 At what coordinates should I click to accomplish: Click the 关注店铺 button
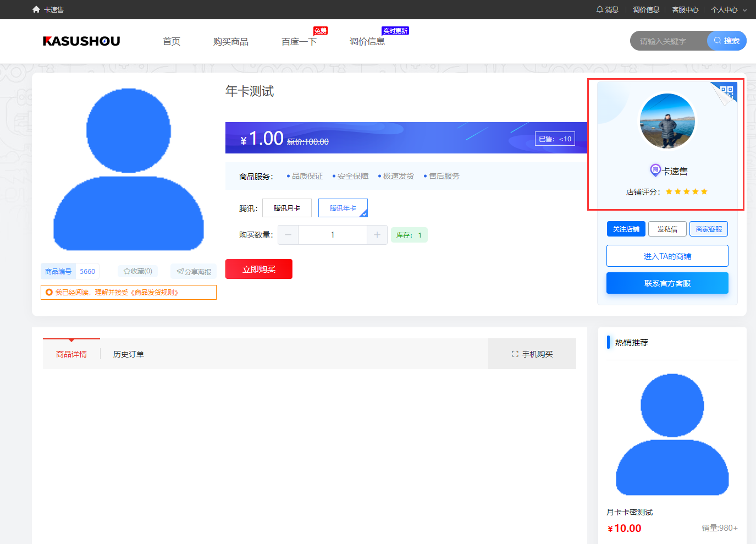626,229
